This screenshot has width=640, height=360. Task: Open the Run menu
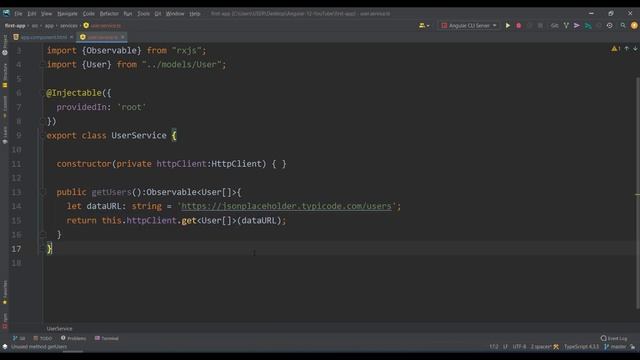(x=128, y=13)
